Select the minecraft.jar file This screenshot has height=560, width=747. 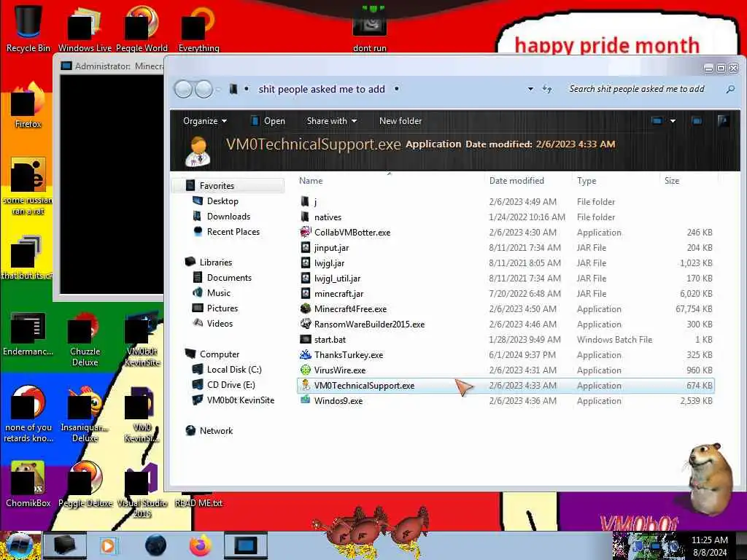(505, 294)
